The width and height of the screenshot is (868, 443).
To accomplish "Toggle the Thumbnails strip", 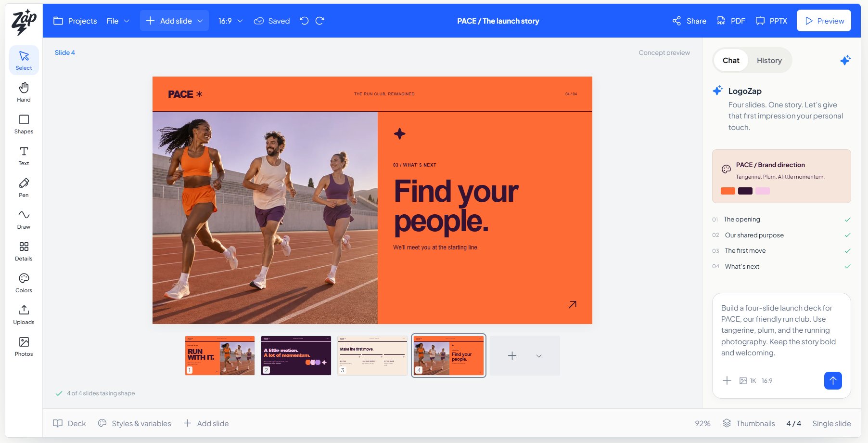I will [x=749, y=423].
